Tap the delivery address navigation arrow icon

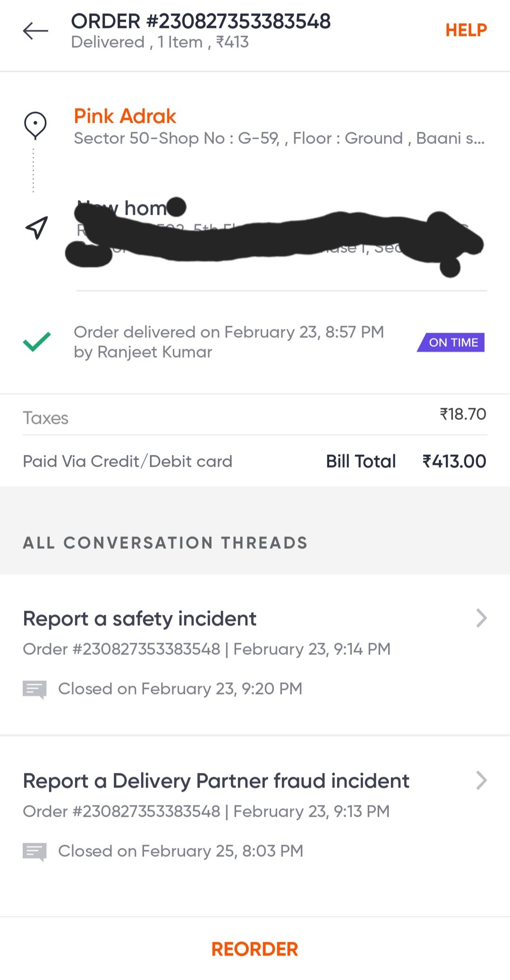click(36, 228)
